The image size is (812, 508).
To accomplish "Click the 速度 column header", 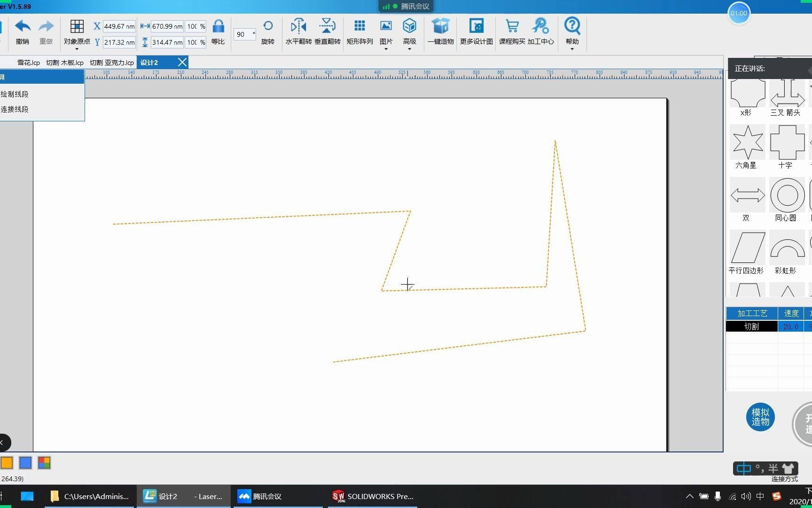I will (791, 313).
